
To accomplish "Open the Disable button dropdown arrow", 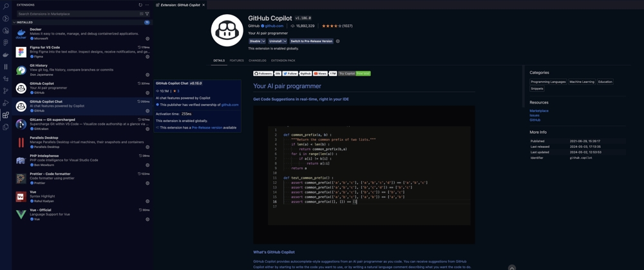I will (263, 41).
